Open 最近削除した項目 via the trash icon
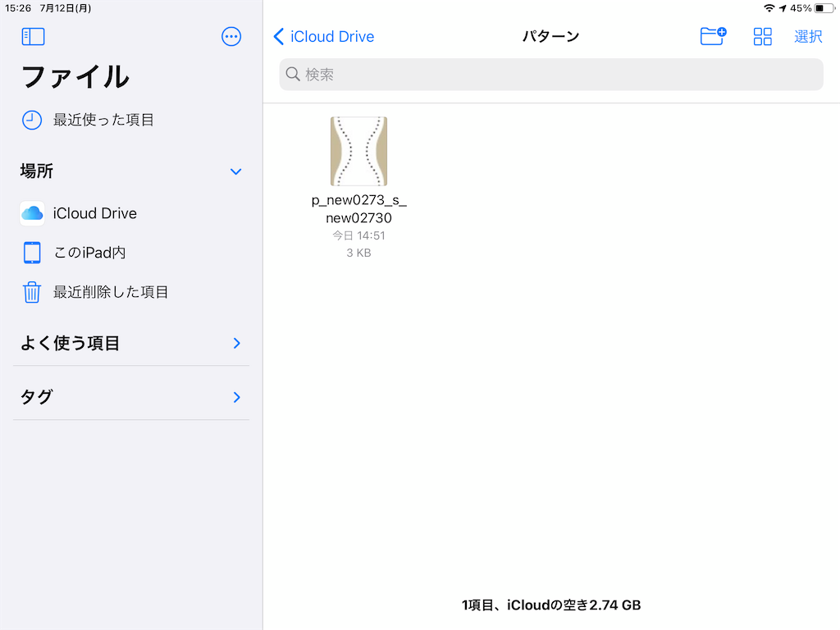This screenshot has width=840, height=630. pyautogui.click(x=31, y=292)
